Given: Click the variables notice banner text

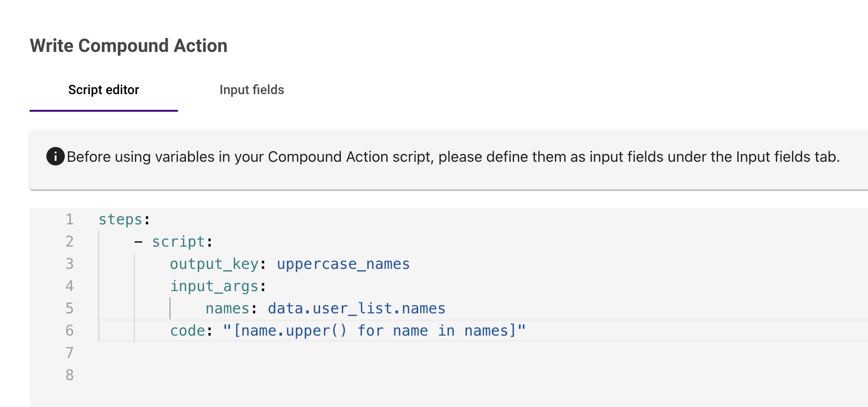Looking at the screenshot, I should [453, 157].
